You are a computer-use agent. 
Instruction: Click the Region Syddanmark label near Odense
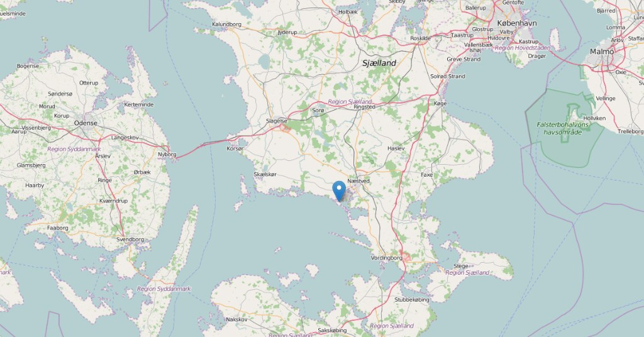pos(74,149)
